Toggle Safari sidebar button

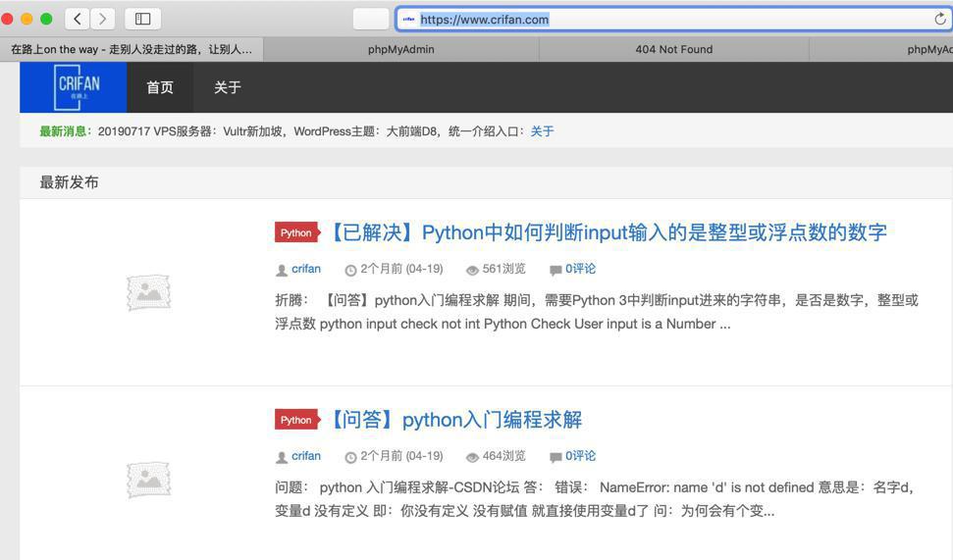tap(143, 19)
